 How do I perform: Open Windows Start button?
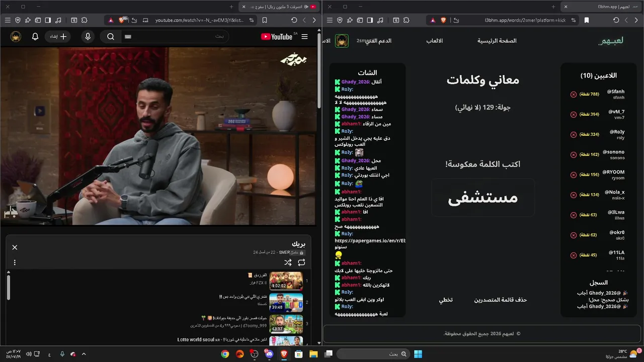click(418, 354)
